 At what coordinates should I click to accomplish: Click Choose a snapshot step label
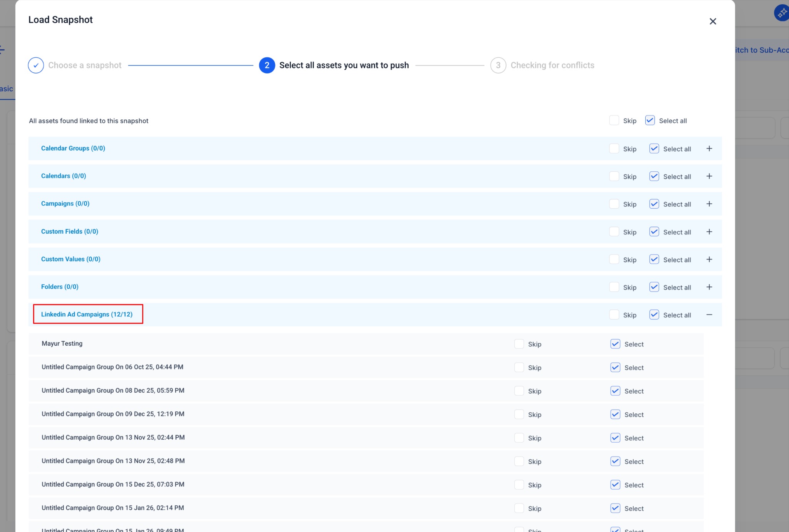[x=85, y=65]
